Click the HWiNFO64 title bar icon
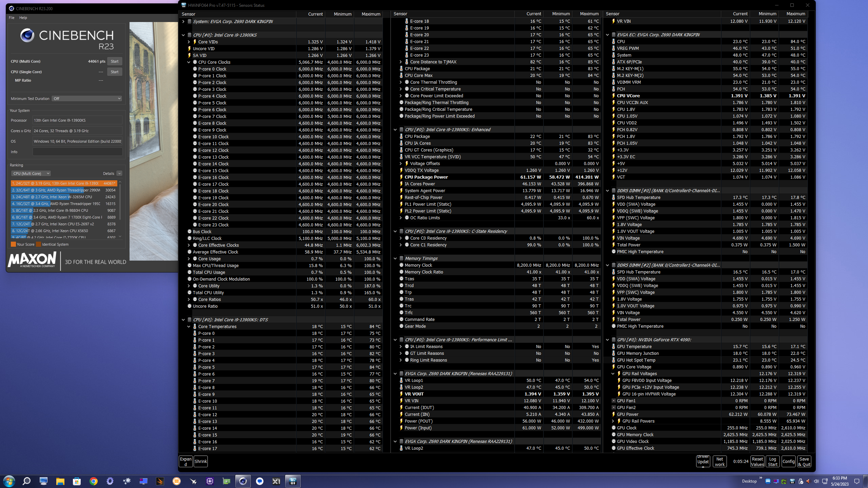The height and width of the screenshot is (488, 868). [x=184, y=5]
